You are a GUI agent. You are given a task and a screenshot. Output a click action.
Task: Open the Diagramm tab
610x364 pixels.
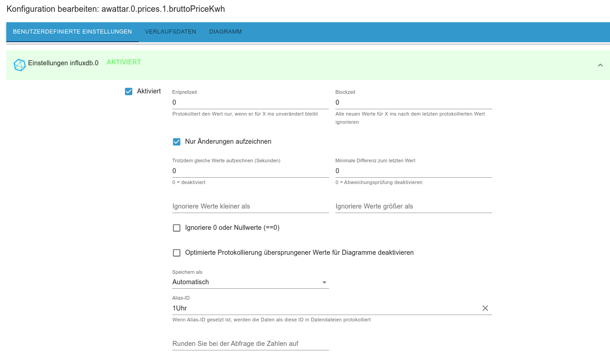[225, 32]
